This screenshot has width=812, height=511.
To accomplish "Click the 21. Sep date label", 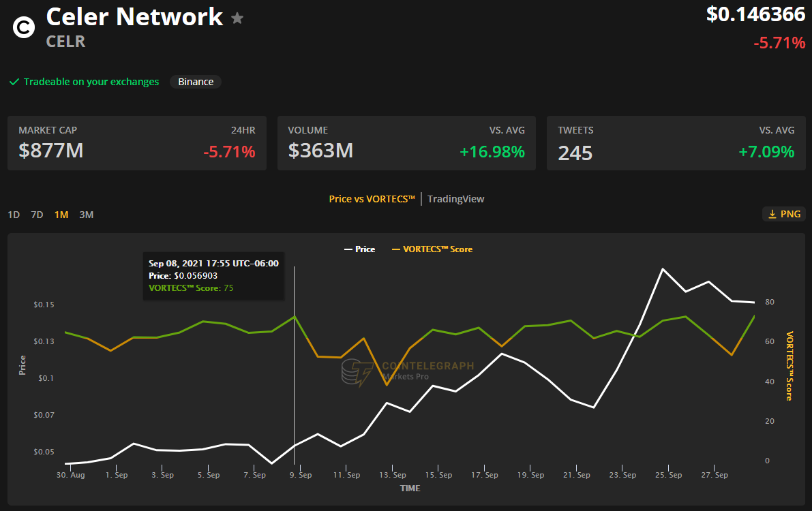I will (576, 475).
